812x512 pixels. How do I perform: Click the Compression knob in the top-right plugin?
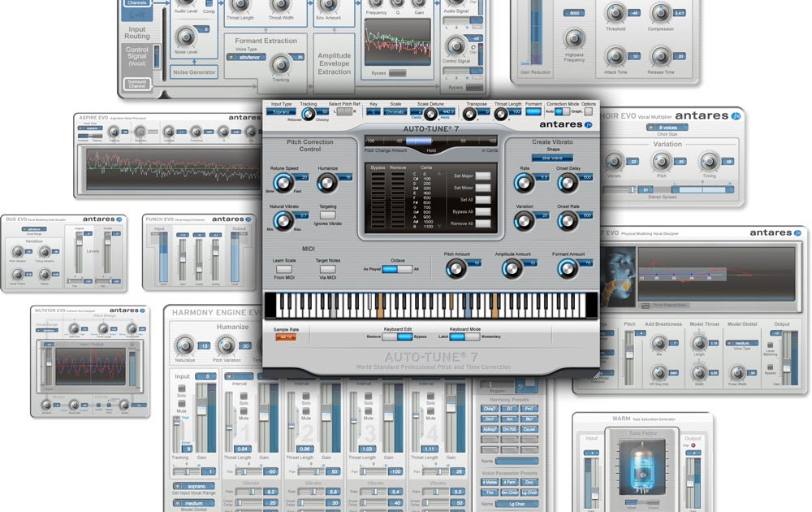point(660,13)
